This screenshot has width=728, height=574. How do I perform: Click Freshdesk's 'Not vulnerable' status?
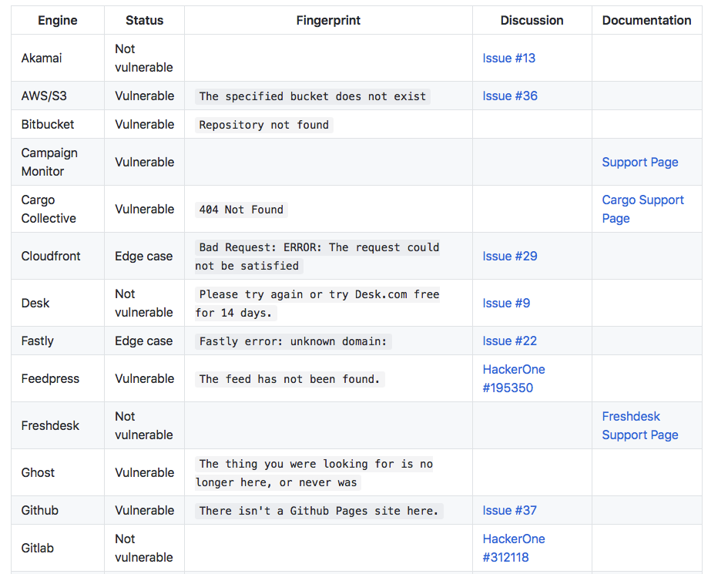[x=143, y=425]
